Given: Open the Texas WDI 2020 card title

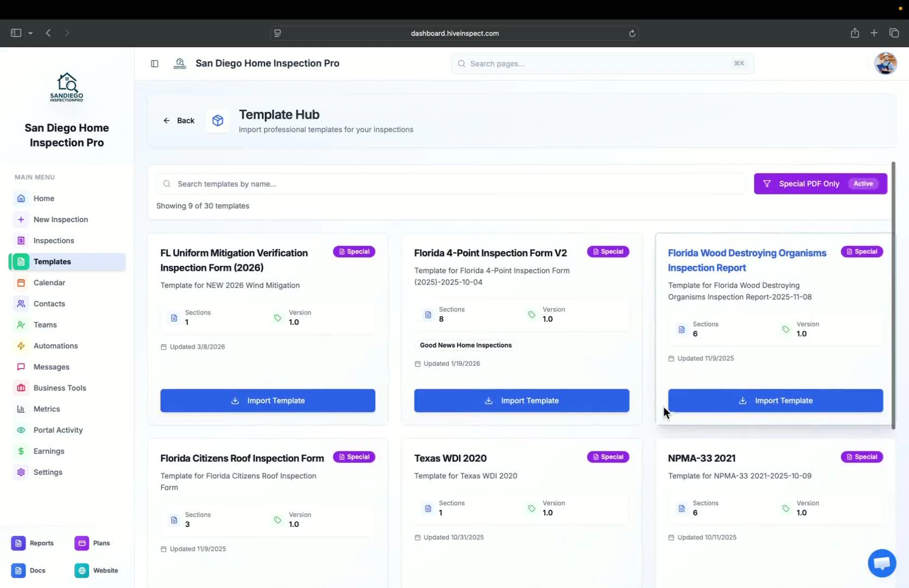Looking at the screenshot, I should tap(451, 458).
